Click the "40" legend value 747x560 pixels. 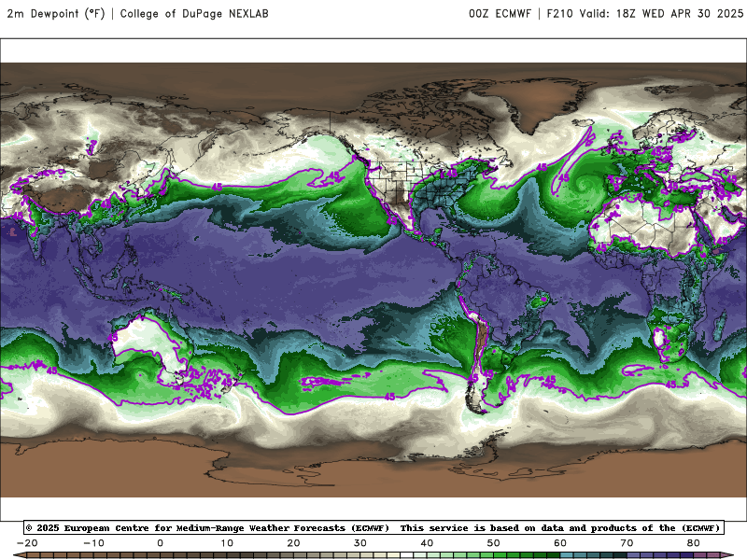427,543
